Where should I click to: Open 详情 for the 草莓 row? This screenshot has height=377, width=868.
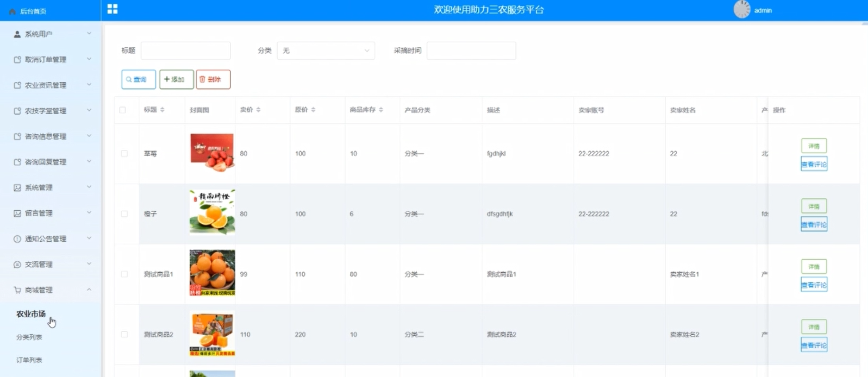[x=814, y=146]
